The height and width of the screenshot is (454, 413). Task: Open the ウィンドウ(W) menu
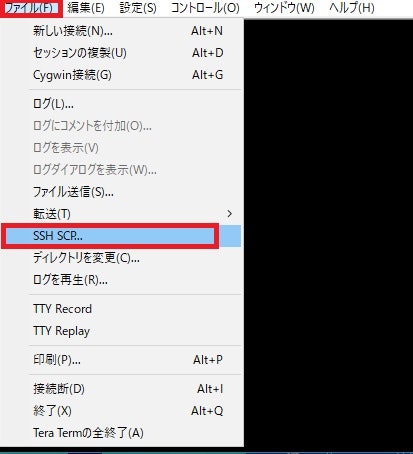(x=284, y=8)
